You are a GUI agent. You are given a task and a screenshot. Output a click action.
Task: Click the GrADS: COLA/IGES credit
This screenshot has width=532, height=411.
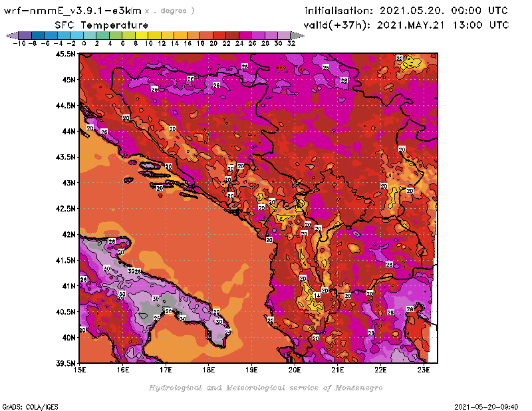click(x=30, y=407)
